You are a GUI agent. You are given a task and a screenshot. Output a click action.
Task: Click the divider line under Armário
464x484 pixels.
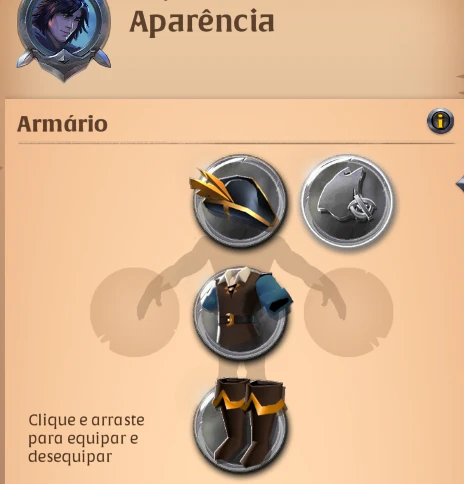pos(236,143)
